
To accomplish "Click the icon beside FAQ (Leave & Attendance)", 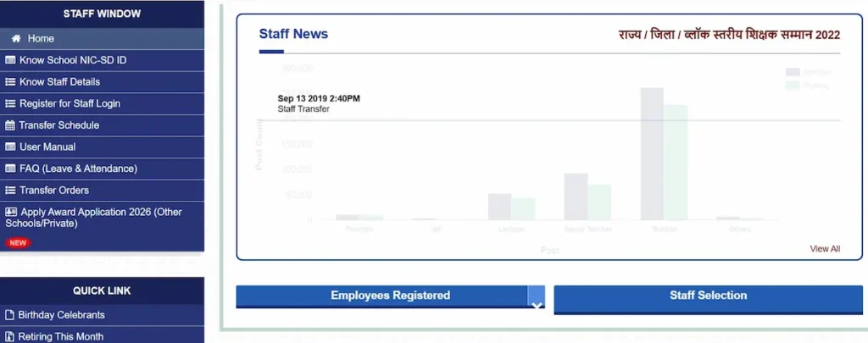I will coord(10,169).
